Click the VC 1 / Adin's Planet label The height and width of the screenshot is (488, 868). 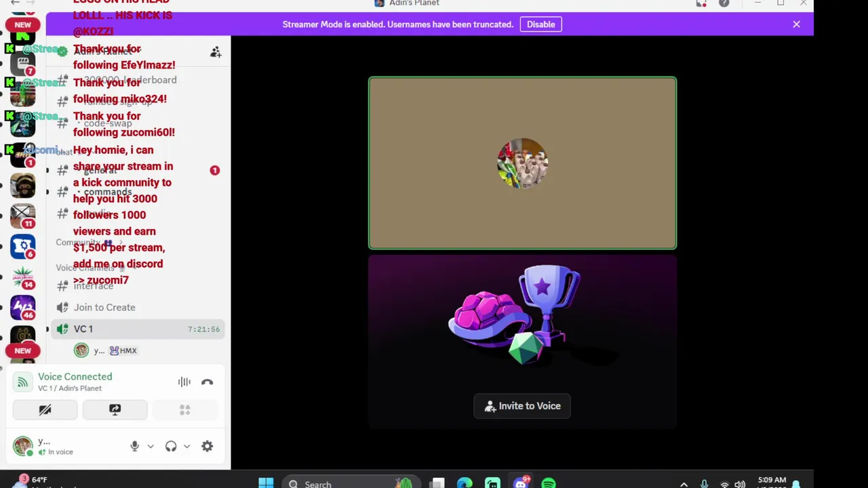[70, 388]
